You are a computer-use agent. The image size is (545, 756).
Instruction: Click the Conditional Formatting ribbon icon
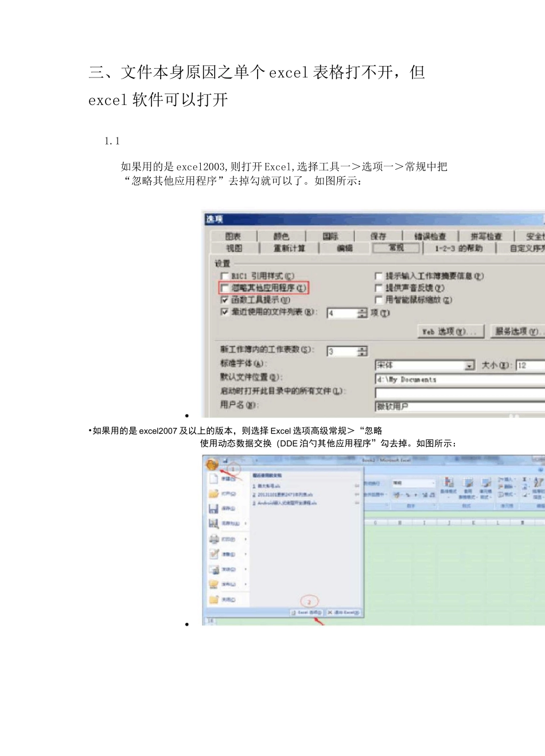click(x=449, y=482)
